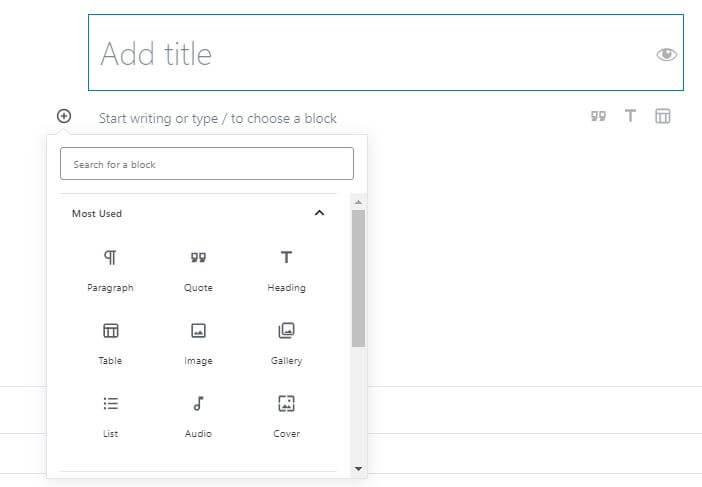Insert a Quote block from inserter
The image size is (702, 487).
pyautogui.click(x=198, y=270)
